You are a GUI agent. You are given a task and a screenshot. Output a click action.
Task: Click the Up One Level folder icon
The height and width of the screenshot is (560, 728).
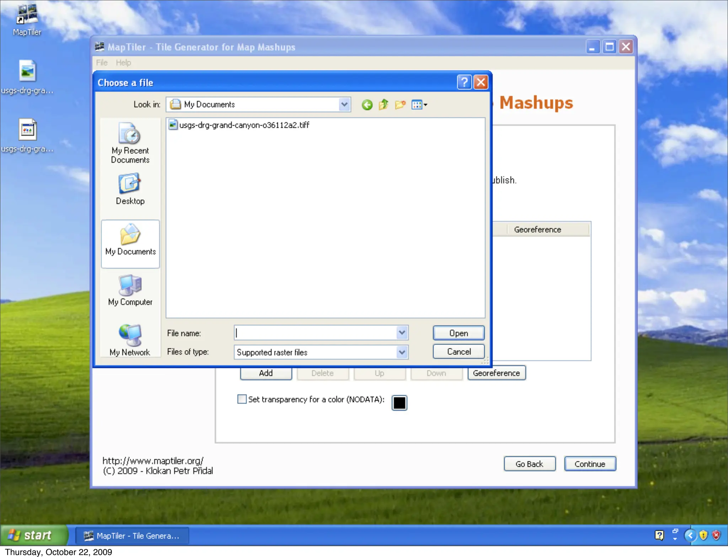383,105
